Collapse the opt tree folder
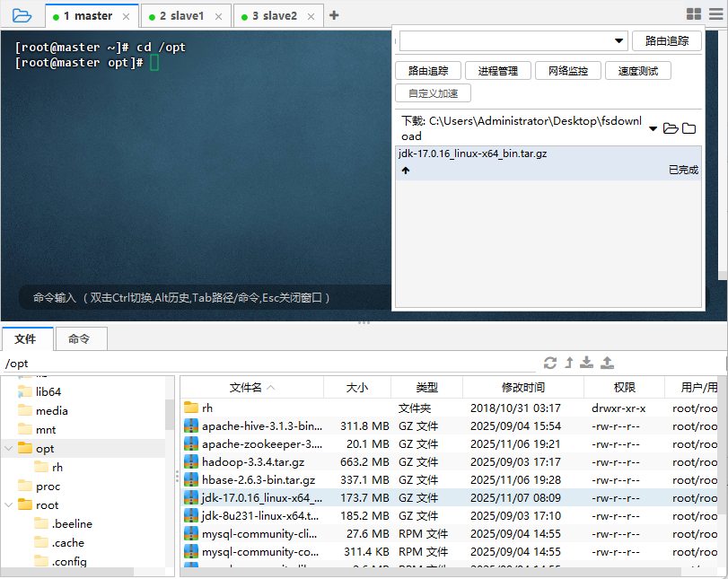 pyautogui.click(x=8, y=448)
